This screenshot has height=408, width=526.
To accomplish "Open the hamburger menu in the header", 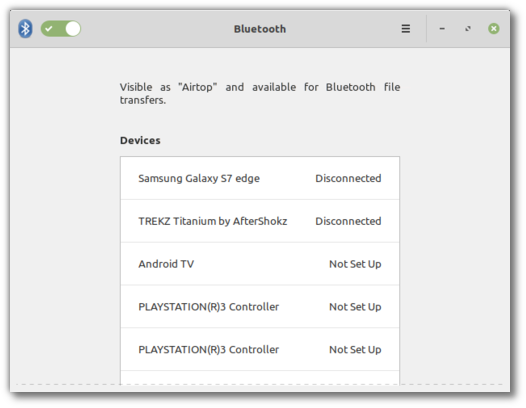I will point(406,29).
